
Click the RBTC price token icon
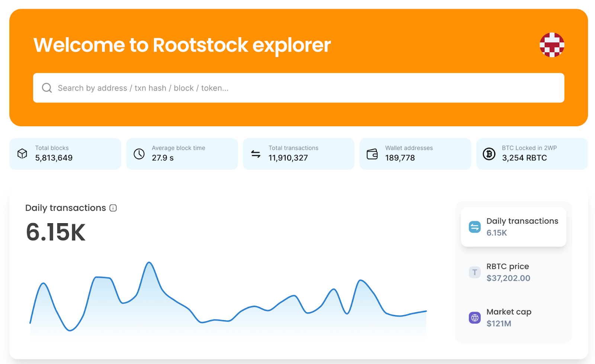coord(475,272)
